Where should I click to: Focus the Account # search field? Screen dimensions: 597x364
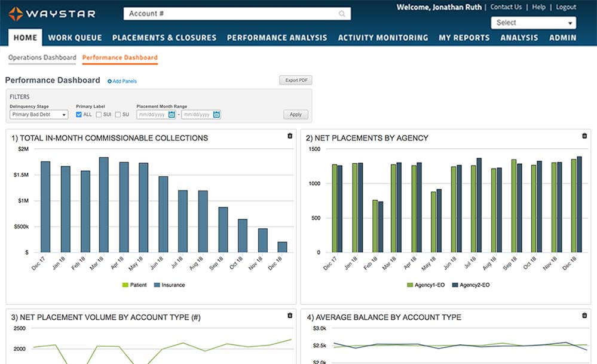click(x=237, y=14)
